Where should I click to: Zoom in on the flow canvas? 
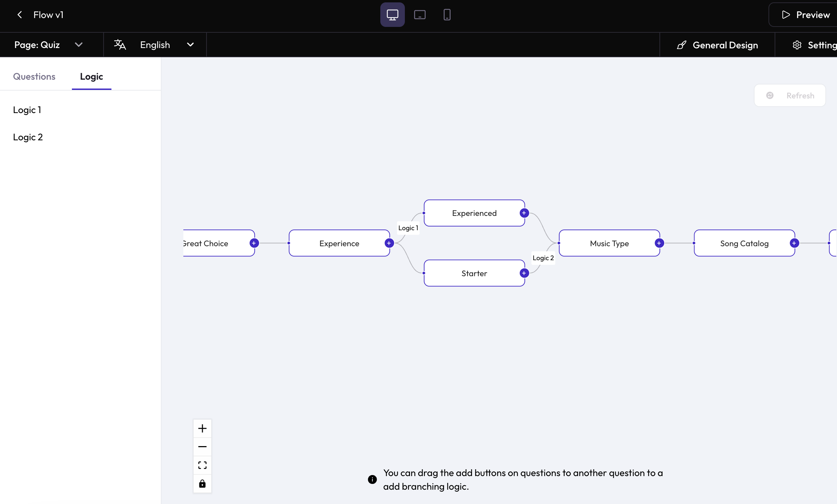tap(202, 428)
